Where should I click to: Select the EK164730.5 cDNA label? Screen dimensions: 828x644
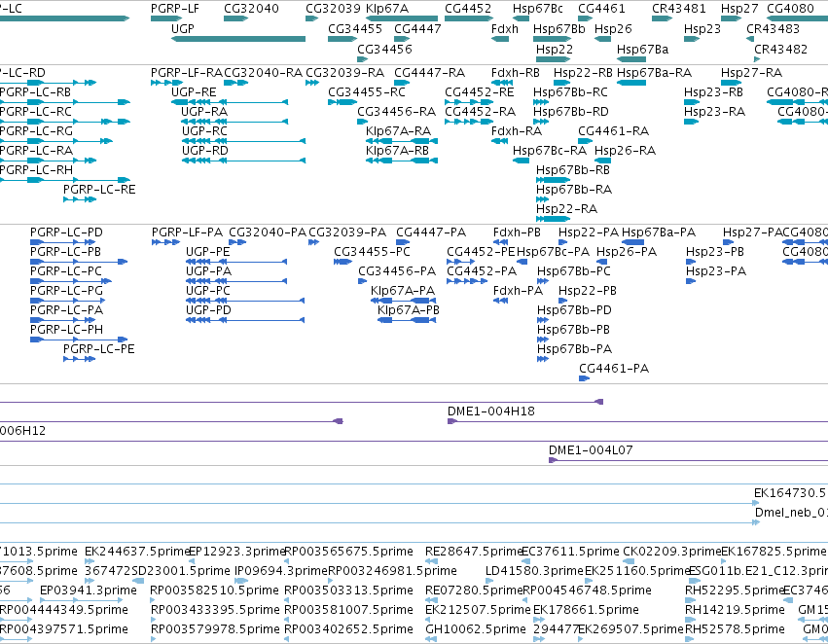click(x=789, y=493)
